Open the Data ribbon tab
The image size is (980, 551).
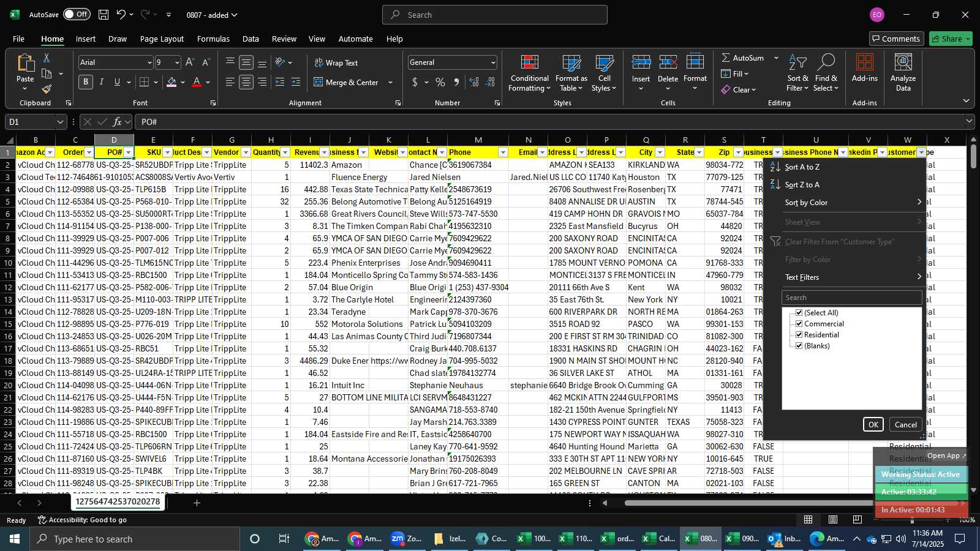click(251, 39)
